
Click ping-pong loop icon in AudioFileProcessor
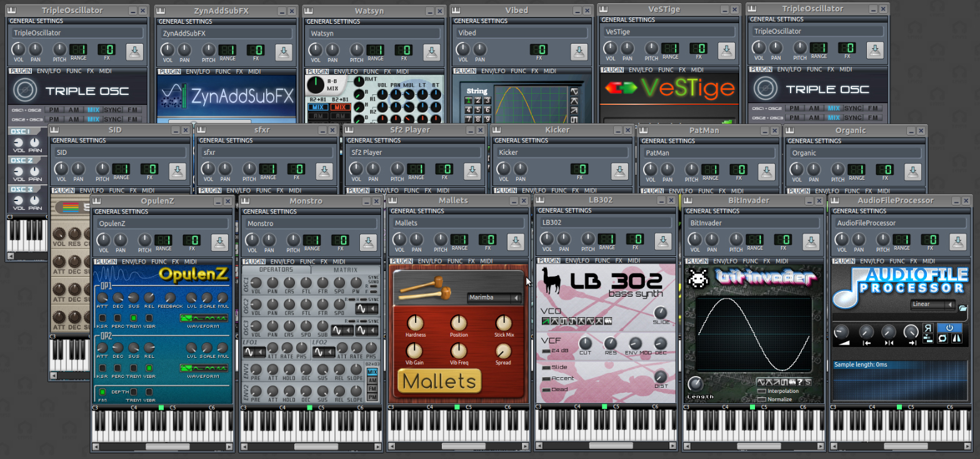(957, 338)
